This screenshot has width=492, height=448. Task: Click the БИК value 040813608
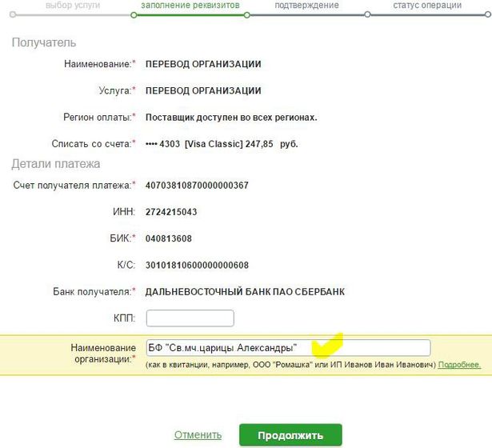point(169,238)
